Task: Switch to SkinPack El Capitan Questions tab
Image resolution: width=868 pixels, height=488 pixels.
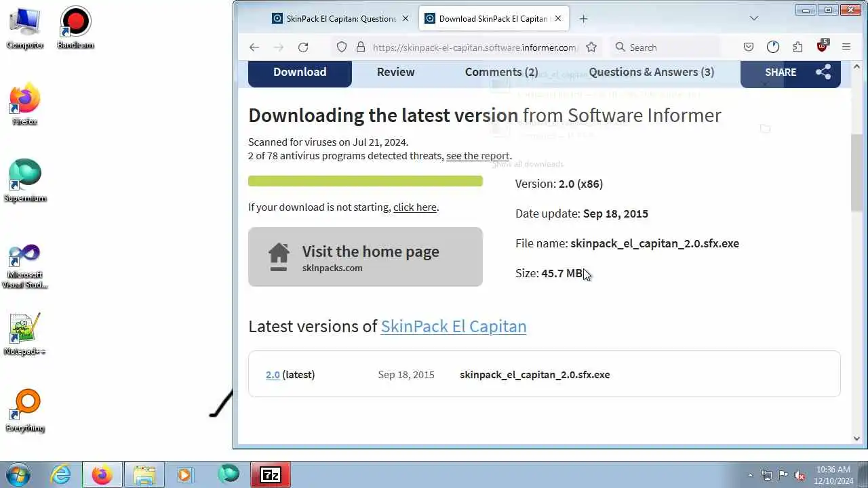Action: (341, 18)
